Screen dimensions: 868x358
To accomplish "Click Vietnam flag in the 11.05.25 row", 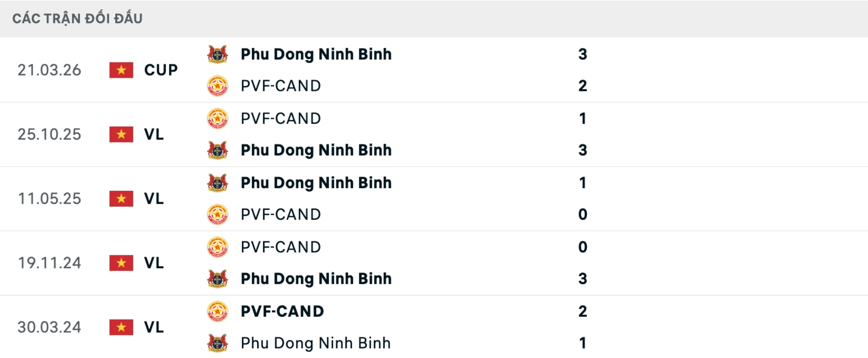I will point(121,198).
